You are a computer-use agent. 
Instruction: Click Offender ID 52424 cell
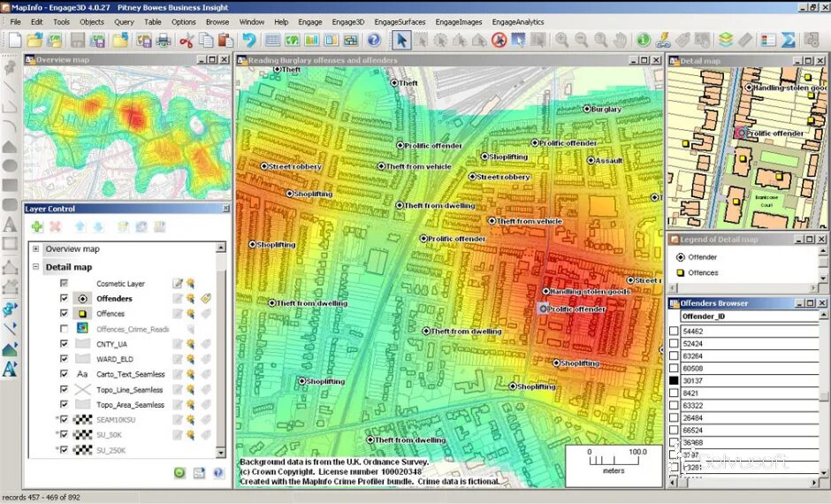[750, 343]
